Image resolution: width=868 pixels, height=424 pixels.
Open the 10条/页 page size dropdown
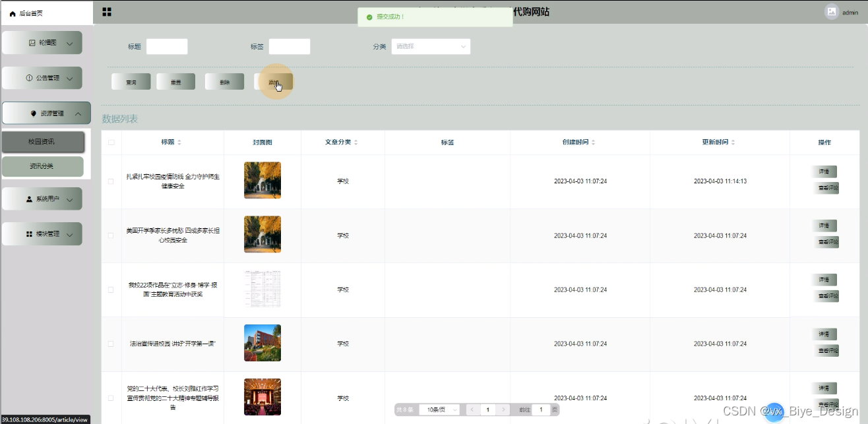(439, 409)
